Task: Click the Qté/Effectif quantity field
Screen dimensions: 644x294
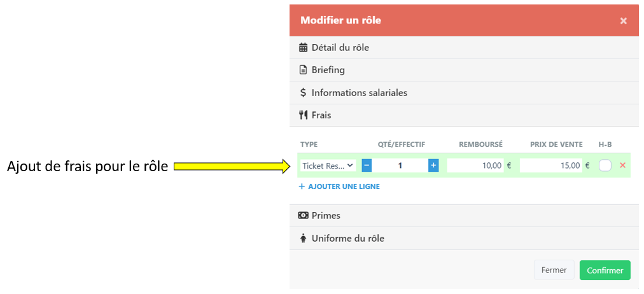Action: click(x=400, y=165)
